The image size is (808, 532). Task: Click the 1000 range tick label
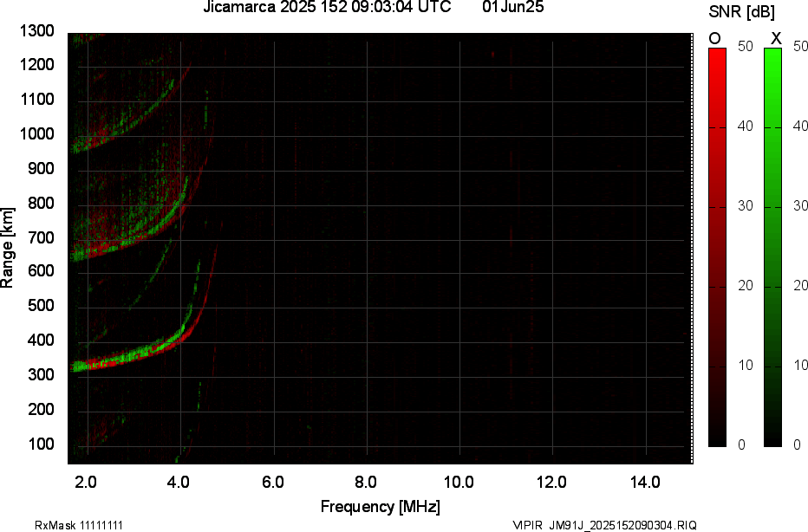point(37,134)
